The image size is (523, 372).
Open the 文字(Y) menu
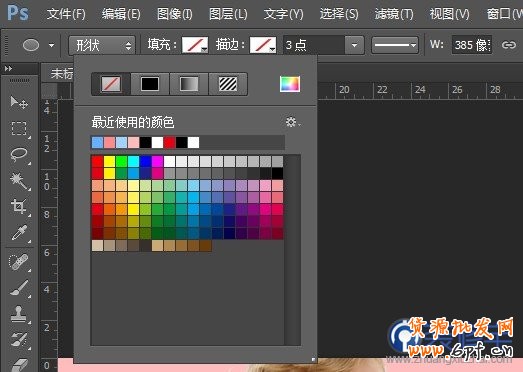tap(284, 14)
